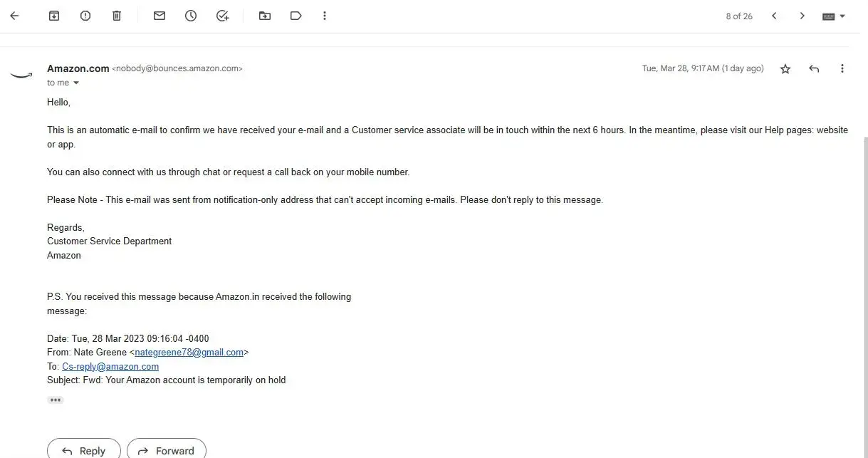Delete this email with the trash icon
The image size is (868, 458).
pos(117,16)
